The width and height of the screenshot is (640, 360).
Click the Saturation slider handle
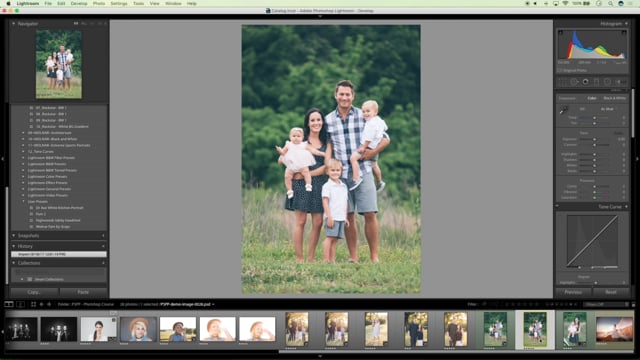click(594, 198)
